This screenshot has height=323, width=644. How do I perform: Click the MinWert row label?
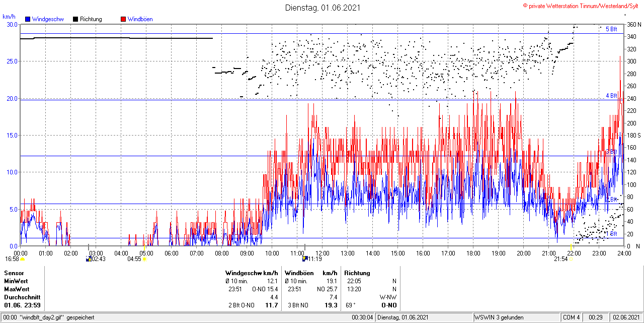pos(16,281)
